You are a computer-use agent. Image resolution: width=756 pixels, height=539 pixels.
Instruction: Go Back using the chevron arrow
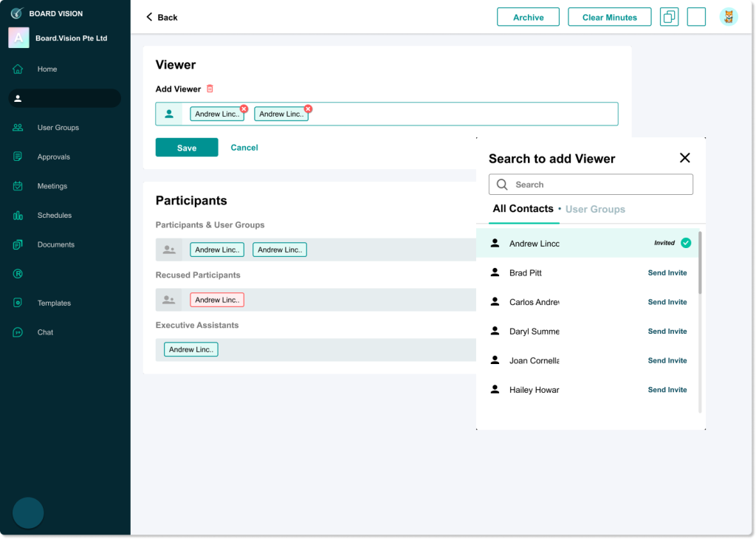coord(150,17)
